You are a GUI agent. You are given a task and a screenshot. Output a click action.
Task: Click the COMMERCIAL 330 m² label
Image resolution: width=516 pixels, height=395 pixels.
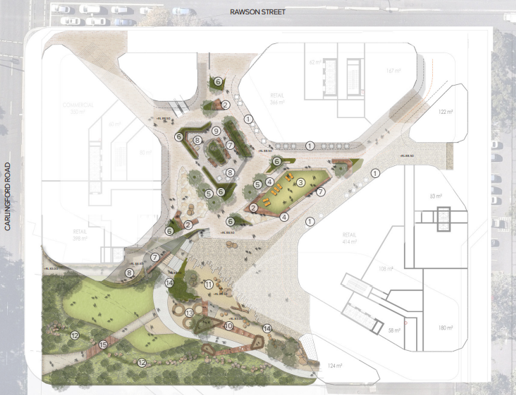pyautogui.click(x=78, y=108)
